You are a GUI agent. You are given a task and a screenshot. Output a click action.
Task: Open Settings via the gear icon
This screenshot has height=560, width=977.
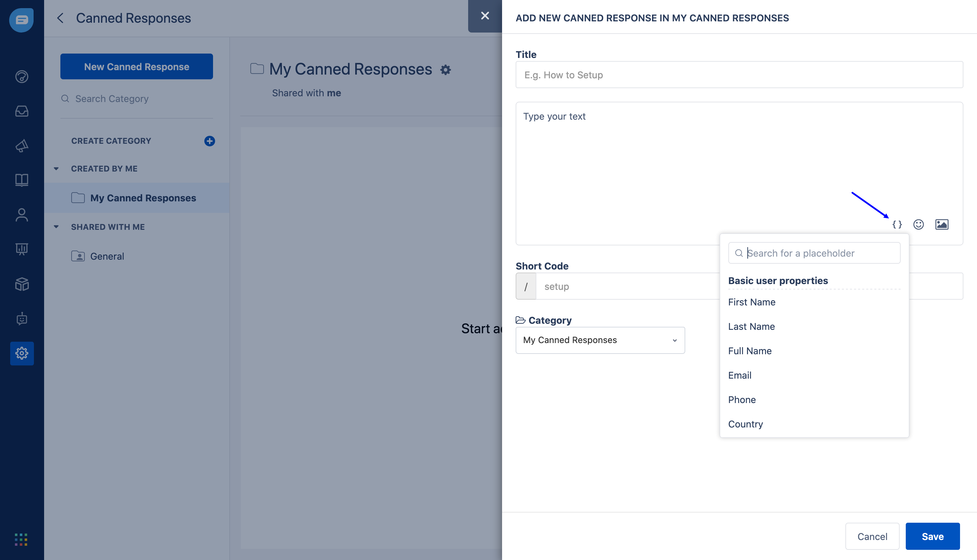[22, 353]
